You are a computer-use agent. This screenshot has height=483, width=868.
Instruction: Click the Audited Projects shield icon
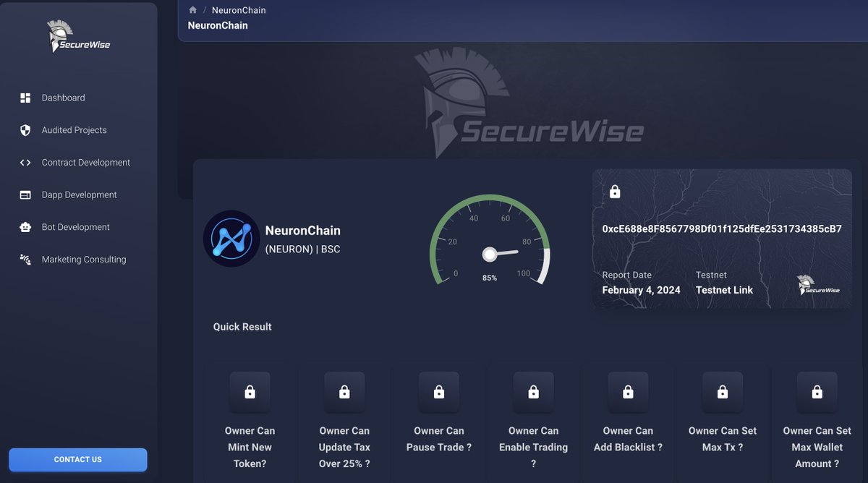(25, 130)
